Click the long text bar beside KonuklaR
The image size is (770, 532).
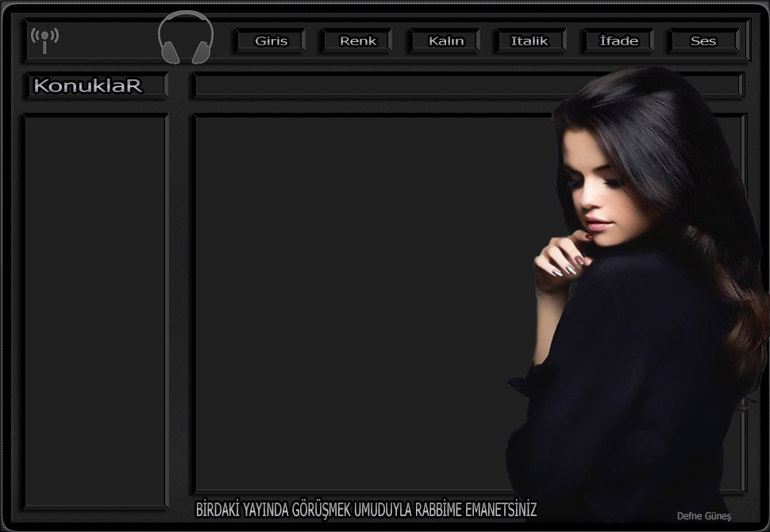(x=373, y=86)
